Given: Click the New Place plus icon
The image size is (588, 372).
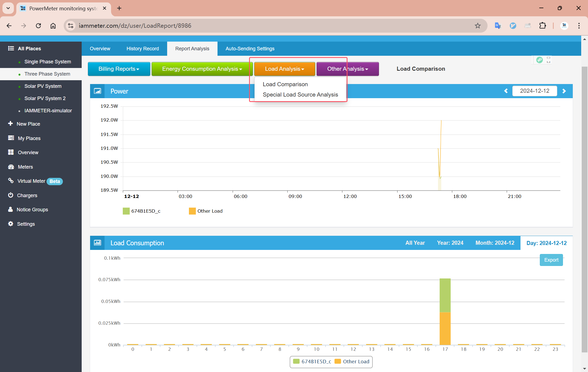Looking at the screenshot, I should point(10,124).
